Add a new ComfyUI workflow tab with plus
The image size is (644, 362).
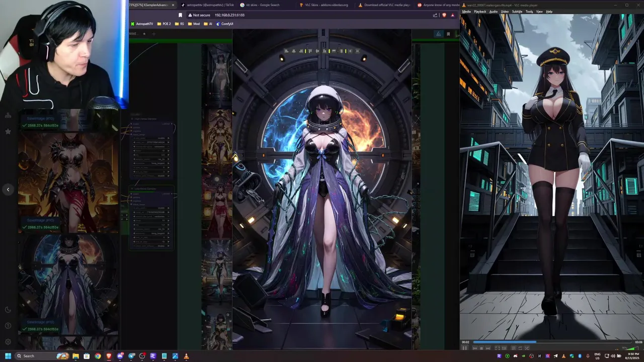pos(153,34)
